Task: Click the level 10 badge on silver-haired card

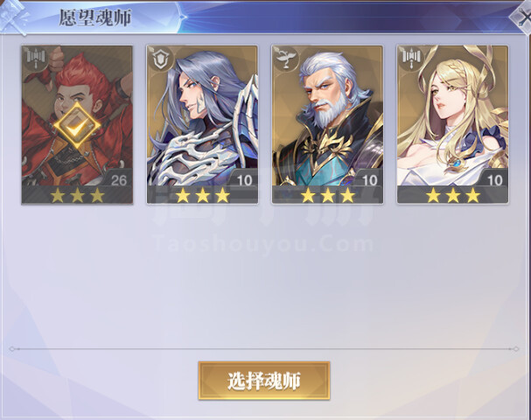Action: [x=244, y=180]
